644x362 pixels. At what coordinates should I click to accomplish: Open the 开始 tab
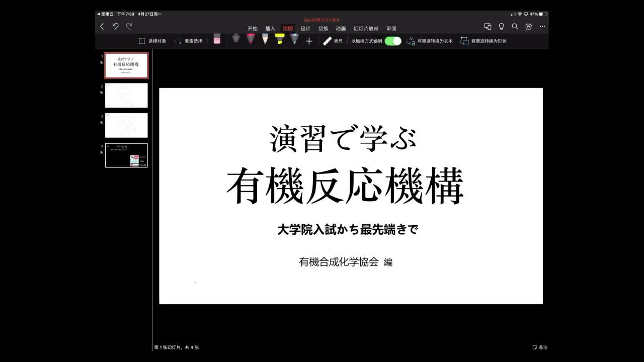click(x=253, y=29)
